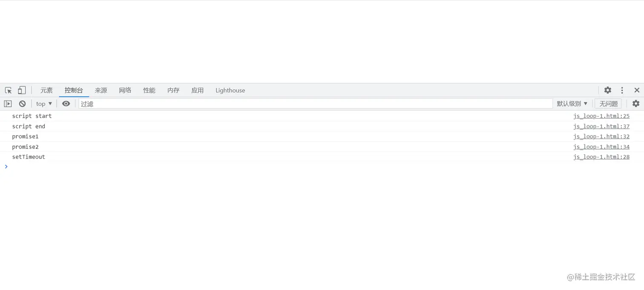Open the three-dot customize menu

pos(622,90)
